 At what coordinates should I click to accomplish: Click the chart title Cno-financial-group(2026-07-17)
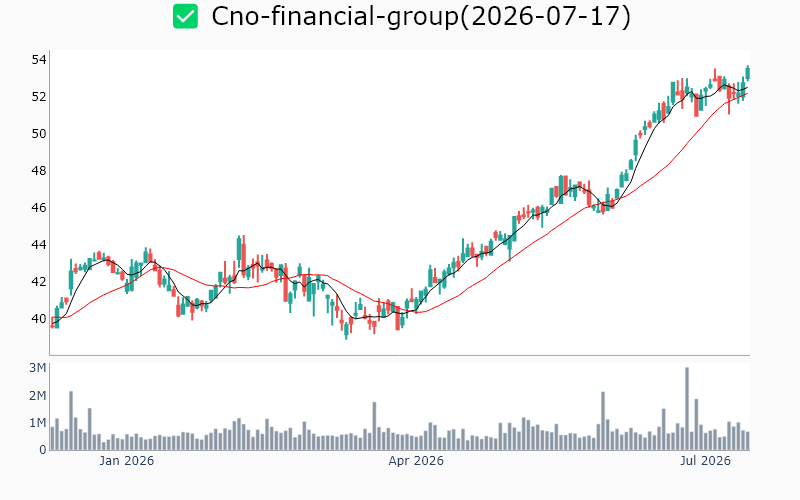click(421, 16)
